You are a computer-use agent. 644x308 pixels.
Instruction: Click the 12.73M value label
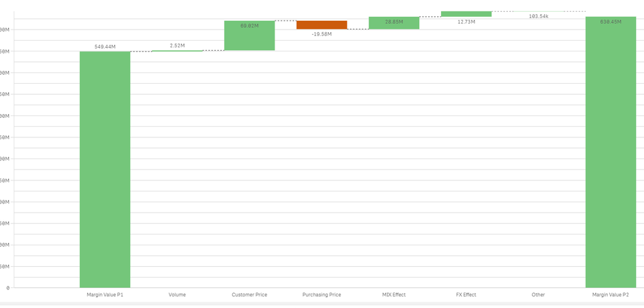[466, 21]
